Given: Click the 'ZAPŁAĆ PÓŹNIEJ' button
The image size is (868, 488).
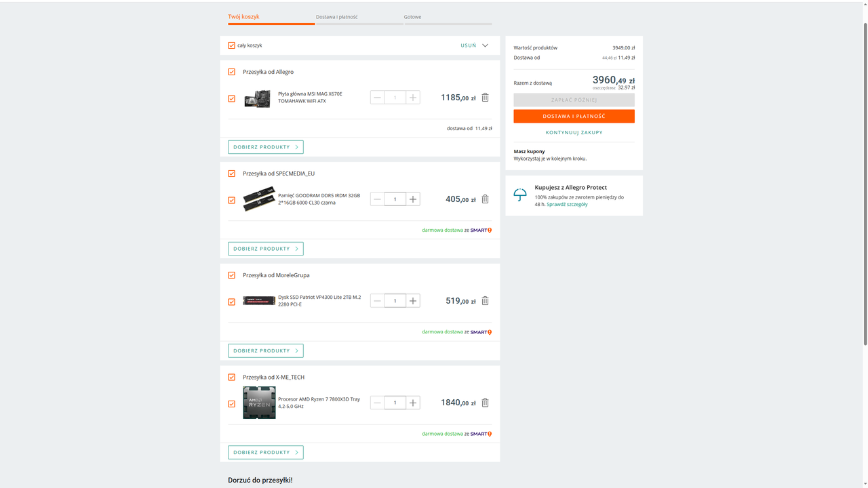Looking at the screenshot, I should (574, 100).
